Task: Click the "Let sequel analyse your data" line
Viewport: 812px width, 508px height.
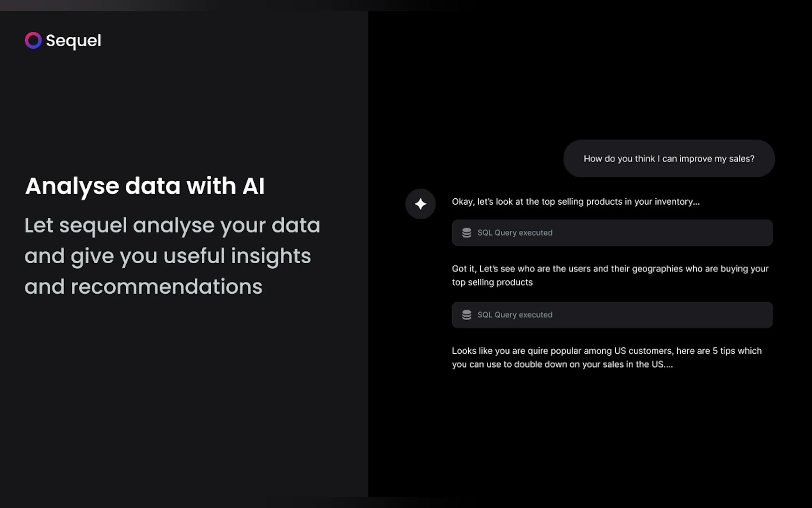Action: click(x=172, y=225)
